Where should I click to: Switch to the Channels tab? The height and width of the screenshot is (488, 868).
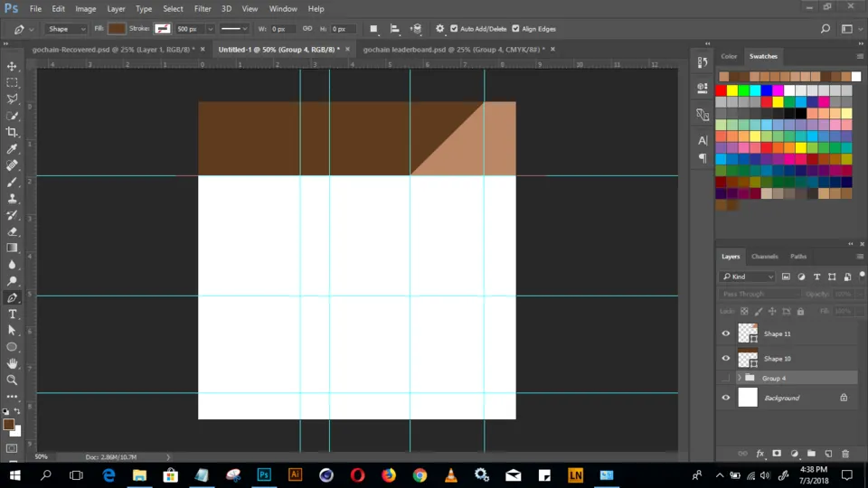pos(765,257)
